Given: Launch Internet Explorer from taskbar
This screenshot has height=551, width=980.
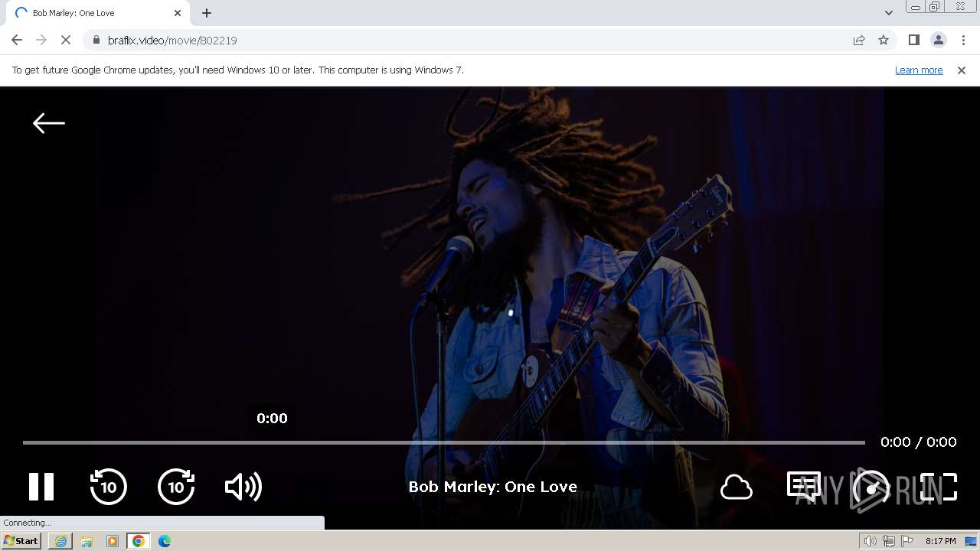Looking at the screenshot, I should click(60, 541).
